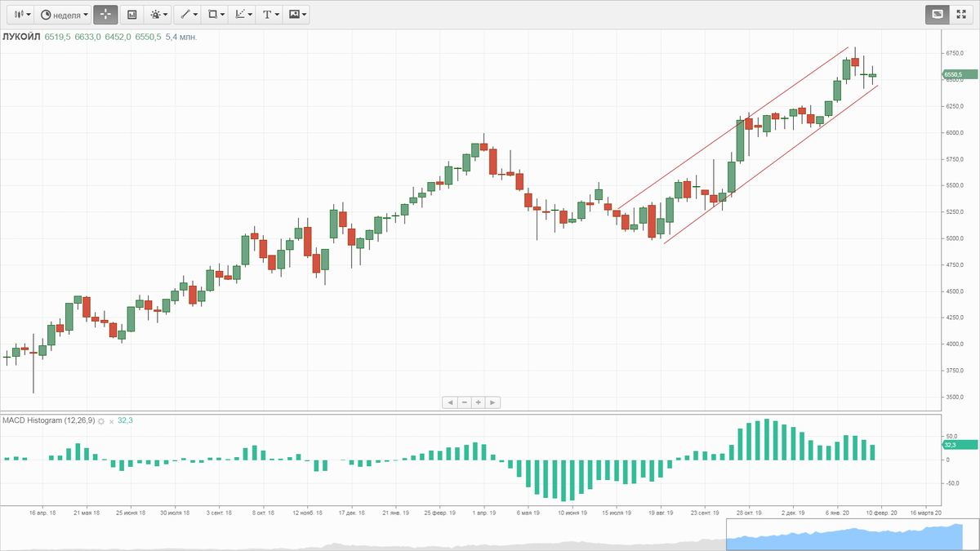Viewport: 980px width, 551px height.
Task: Zoom in chart with plus button
Action: click(x=479, y=402)
